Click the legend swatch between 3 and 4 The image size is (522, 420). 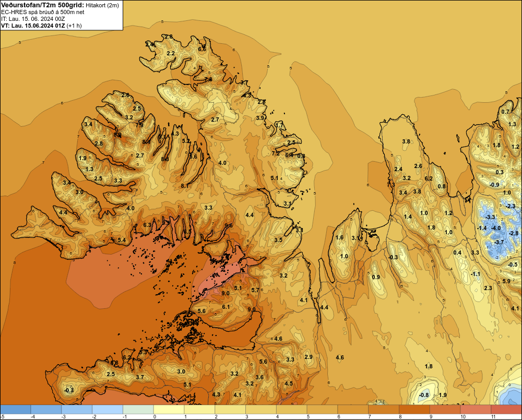coord(261,410)
